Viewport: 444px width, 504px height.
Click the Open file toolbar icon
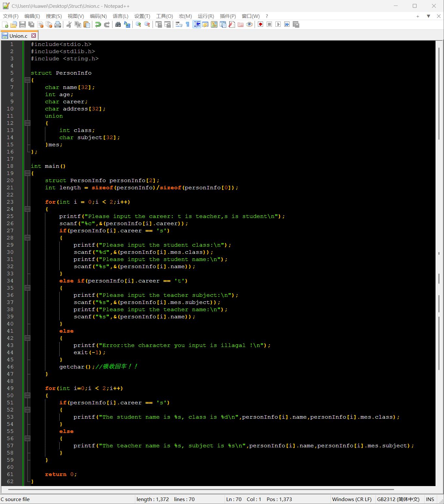click(14, 24)
